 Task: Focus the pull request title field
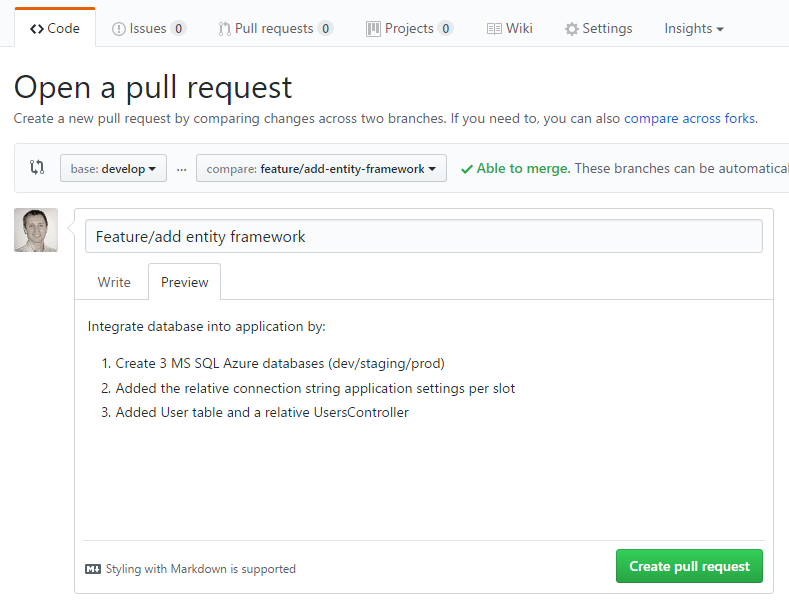click(423, 237)
